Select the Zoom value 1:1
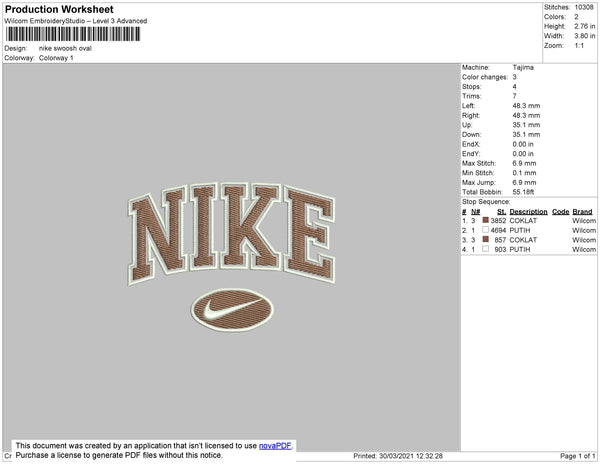 [x=579, y=46]
